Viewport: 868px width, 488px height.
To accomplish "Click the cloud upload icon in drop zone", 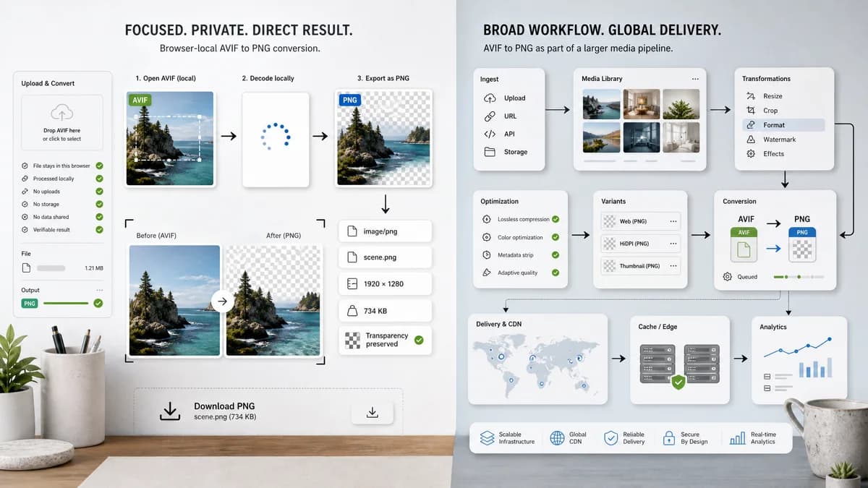I will tap(62, 113).
